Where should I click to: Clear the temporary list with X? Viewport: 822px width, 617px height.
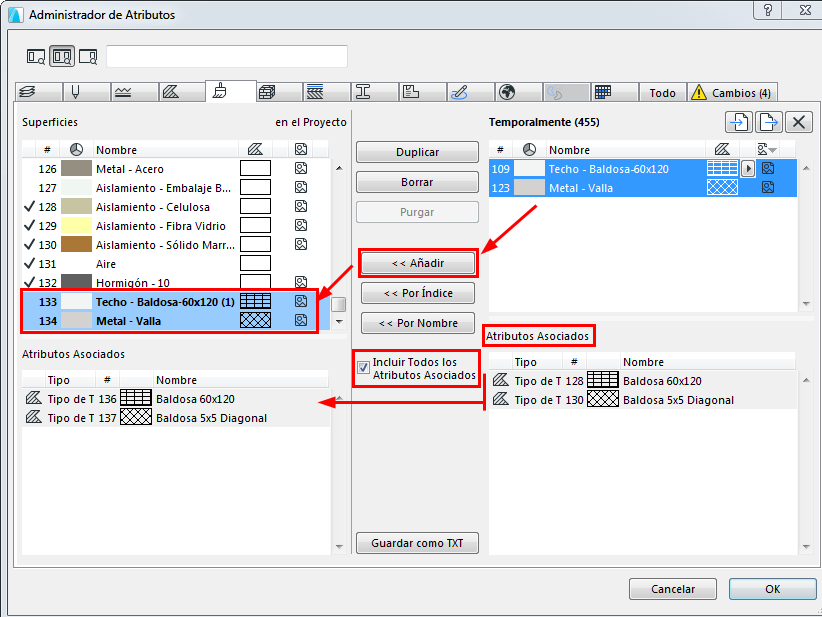point(798,122)
